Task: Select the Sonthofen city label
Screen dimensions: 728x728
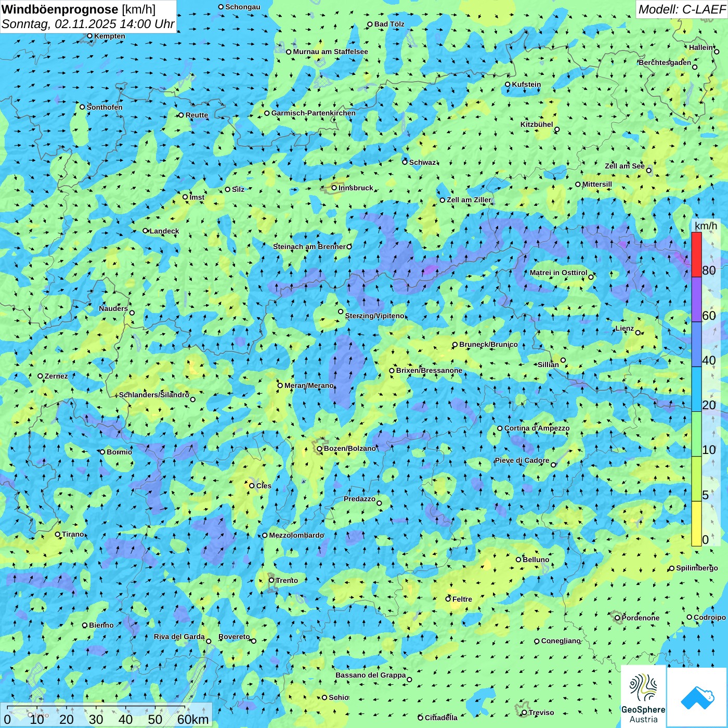Action: click(105, 107)
